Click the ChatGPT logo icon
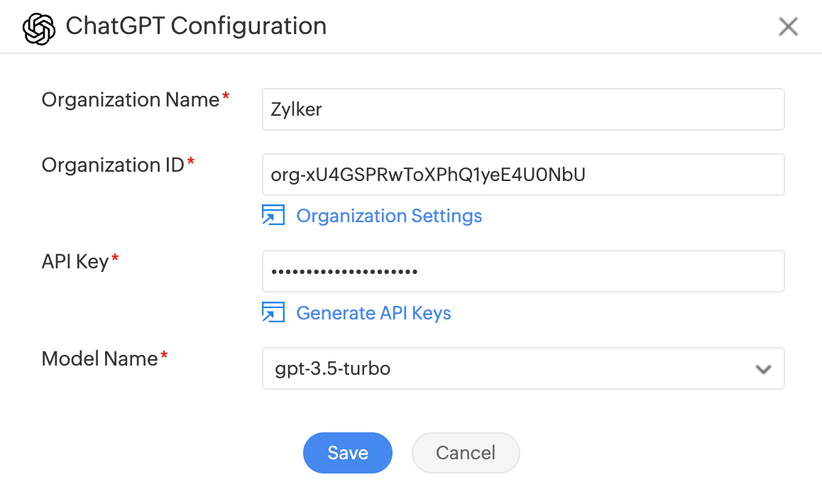Image resolution: width=822 pixels, height=504 pixels. click(x=39, y=28)
